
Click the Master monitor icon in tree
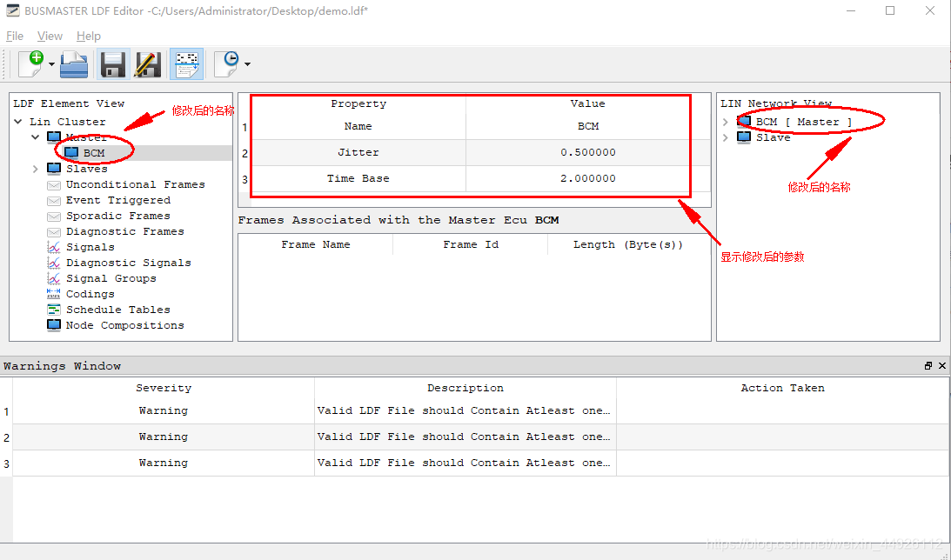tap(54, 137)
